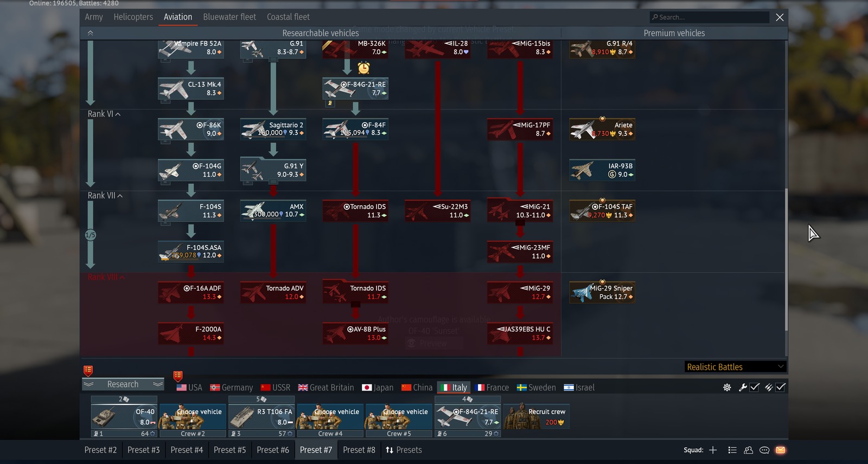The image size is (868, 464).
Task: Select the Sagittario 2 aircraft
Action: [x=273, y=130]
